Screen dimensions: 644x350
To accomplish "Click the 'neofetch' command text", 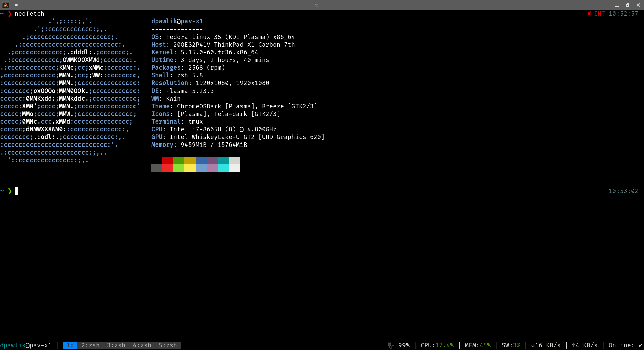I will pyautogui.click(x=30, y=14).
